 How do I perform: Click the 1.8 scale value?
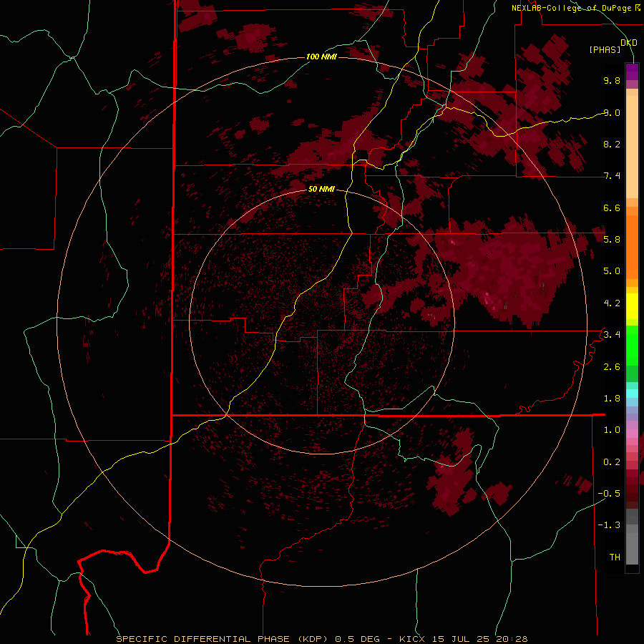click(x=612, y=398)
